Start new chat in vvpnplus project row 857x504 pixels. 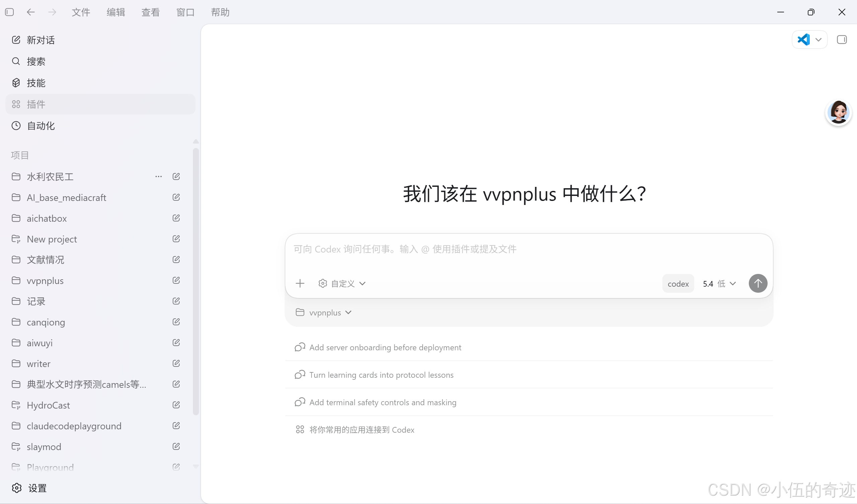pos(176,280)
